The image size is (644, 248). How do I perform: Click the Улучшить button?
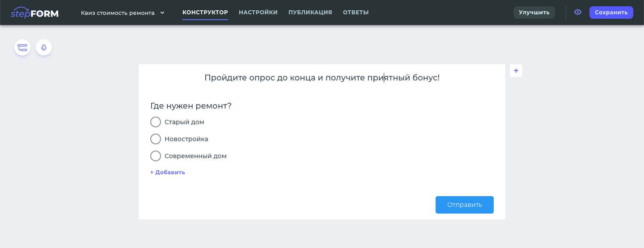tap(534, 13)
